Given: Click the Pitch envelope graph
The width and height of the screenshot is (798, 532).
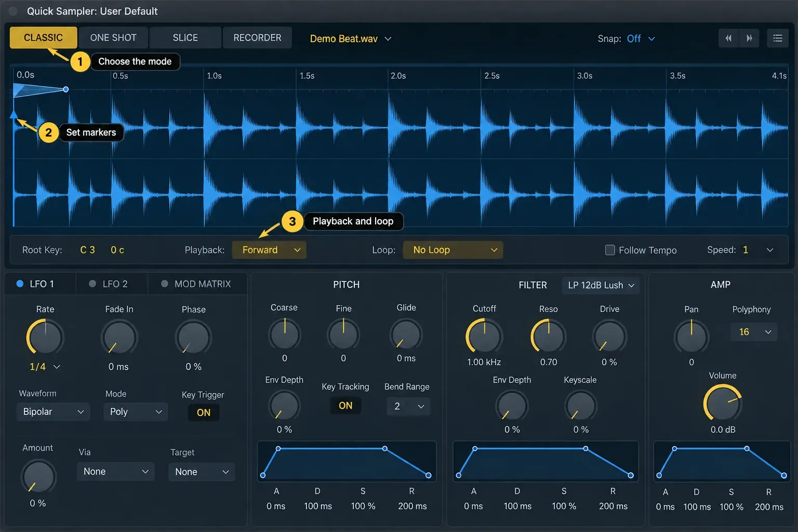Looking at the screenshot, I should (347, 461).
